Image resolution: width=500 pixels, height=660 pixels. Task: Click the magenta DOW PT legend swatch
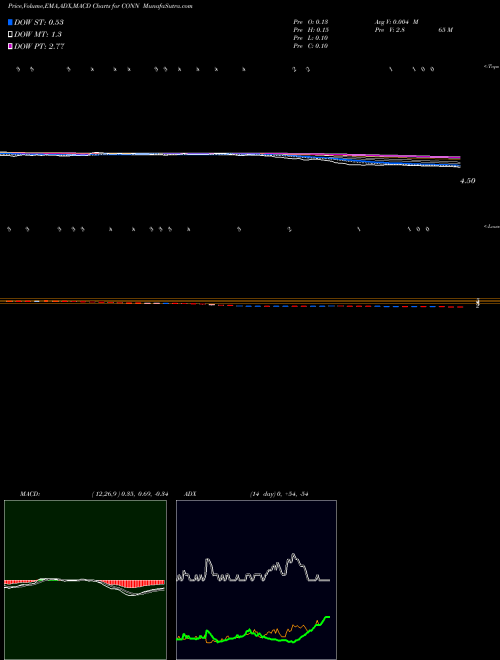(x=10, y=47)
